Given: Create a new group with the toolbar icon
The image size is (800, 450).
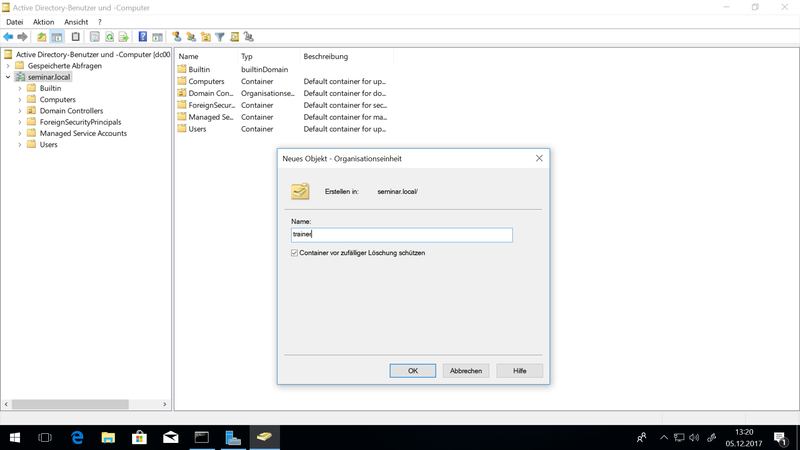Looking at the screenshot, I should (191, 37).
